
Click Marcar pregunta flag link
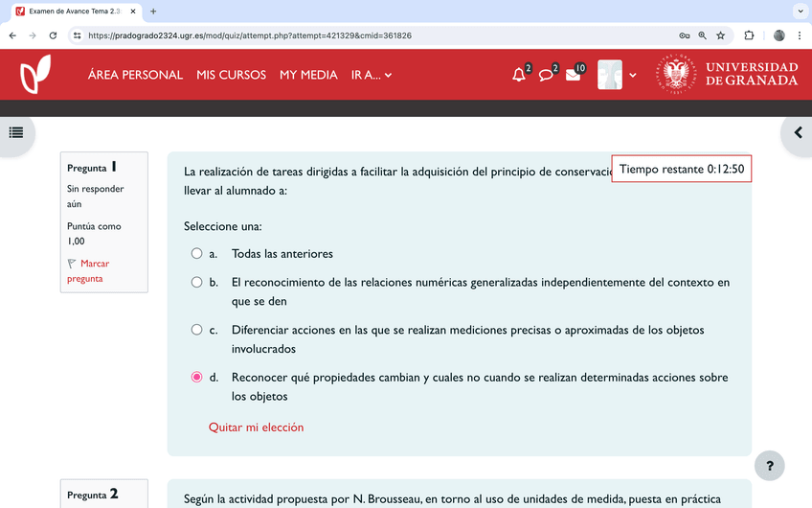pos(88,270)
